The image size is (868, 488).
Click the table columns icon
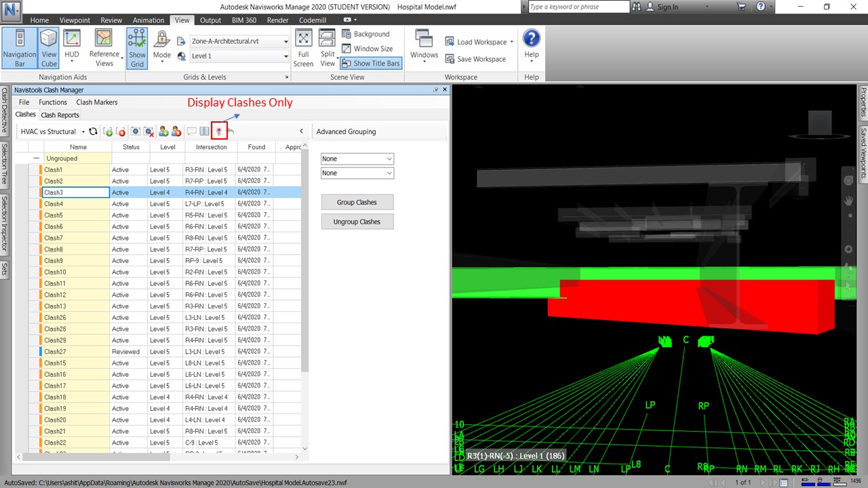[204, 131]
